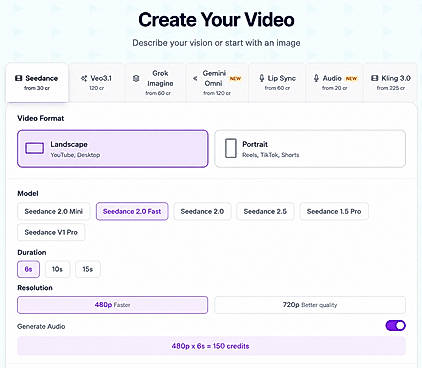Select the Seedance 2.0 Fast model
Viewport: 422px width, 368px height.
tap(132, 211)
